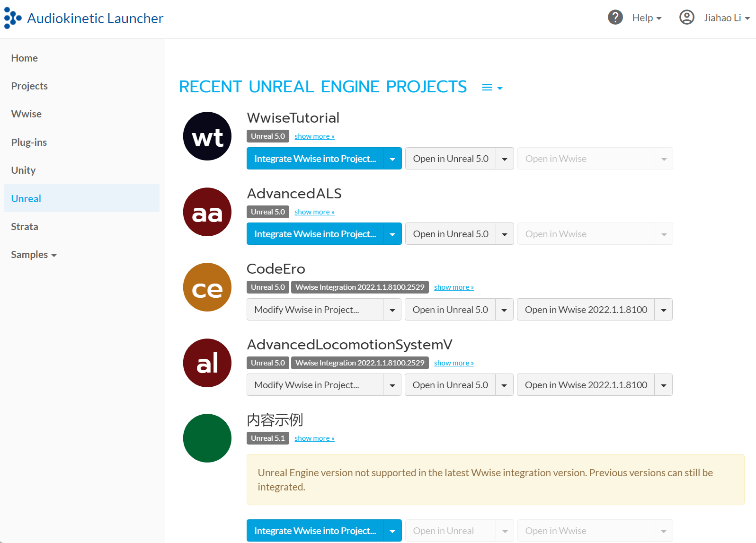Click the user account avatar icon
756x543 pixels.
point(686,18)
